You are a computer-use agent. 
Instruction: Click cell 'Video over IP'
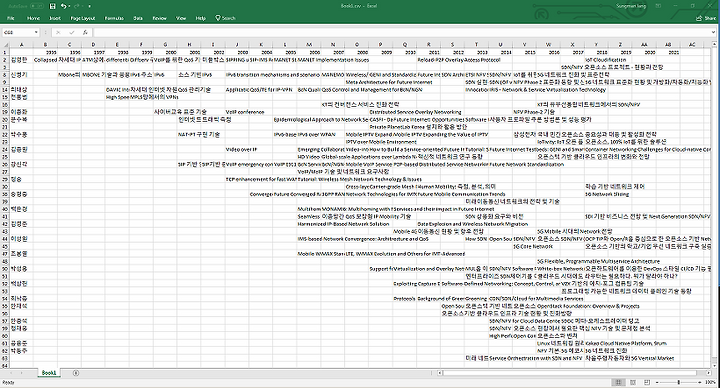coord(242,149)
